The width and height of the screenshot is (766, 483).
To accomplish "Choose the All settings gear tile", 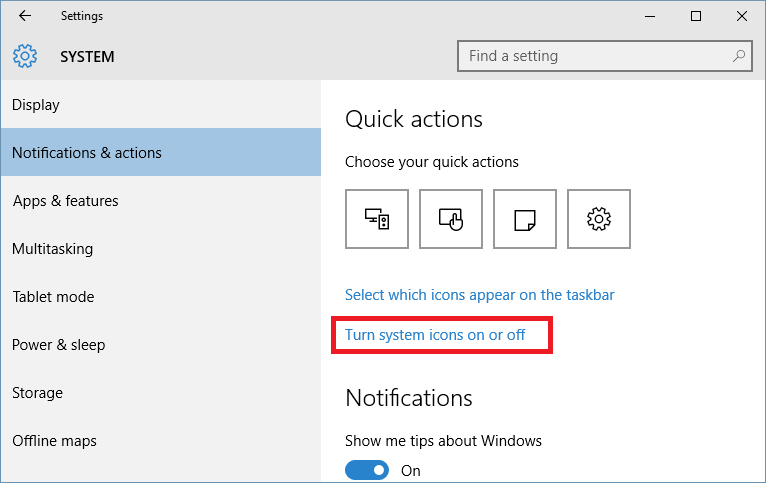I will 598,219.
